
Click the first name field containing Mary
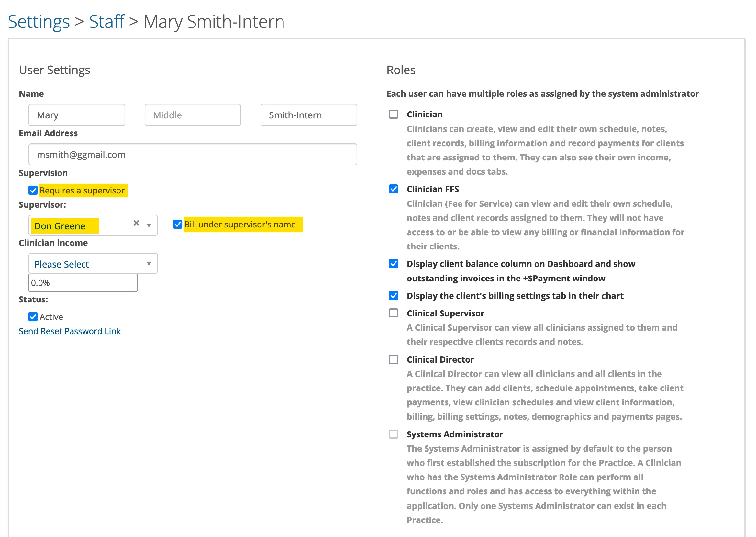[77, 115]
